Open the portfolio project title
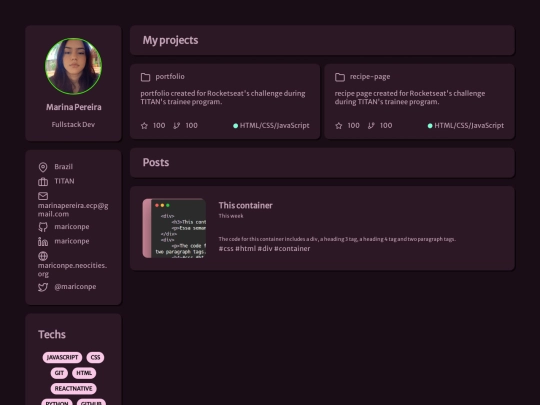This screenshot has height=405, width=540. coord(170,76)
